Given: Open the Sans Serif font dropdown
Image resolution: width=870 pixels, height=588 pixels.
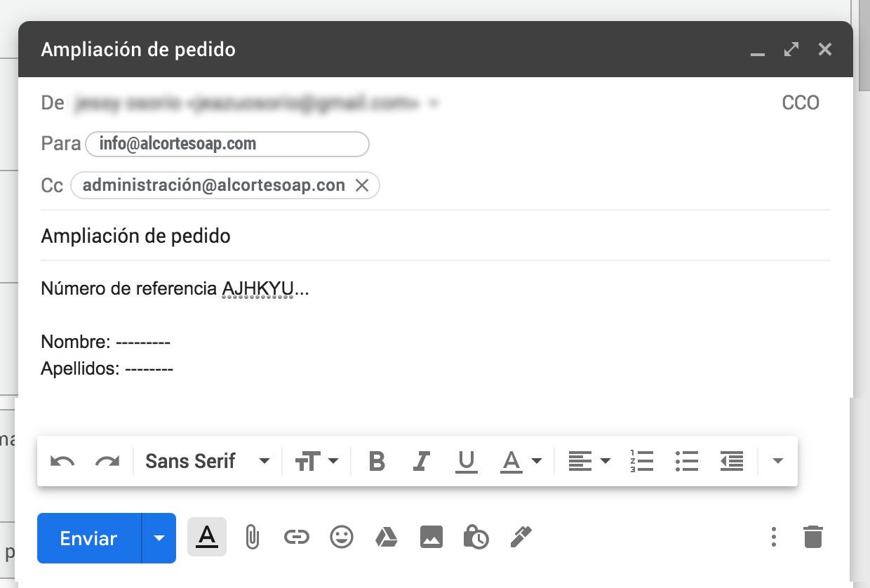Looking at the screenshot, I should pos(208,461).
